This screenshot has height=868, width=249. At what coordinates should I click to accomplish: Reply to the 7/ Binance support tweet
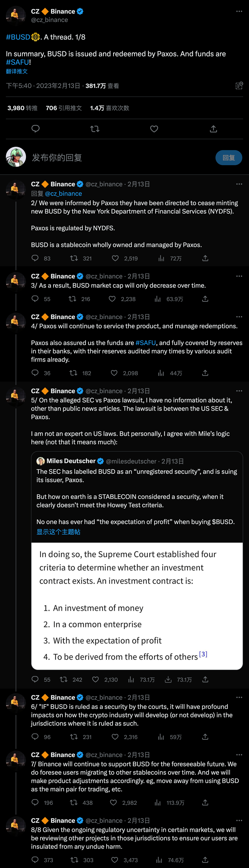(35, 803)
